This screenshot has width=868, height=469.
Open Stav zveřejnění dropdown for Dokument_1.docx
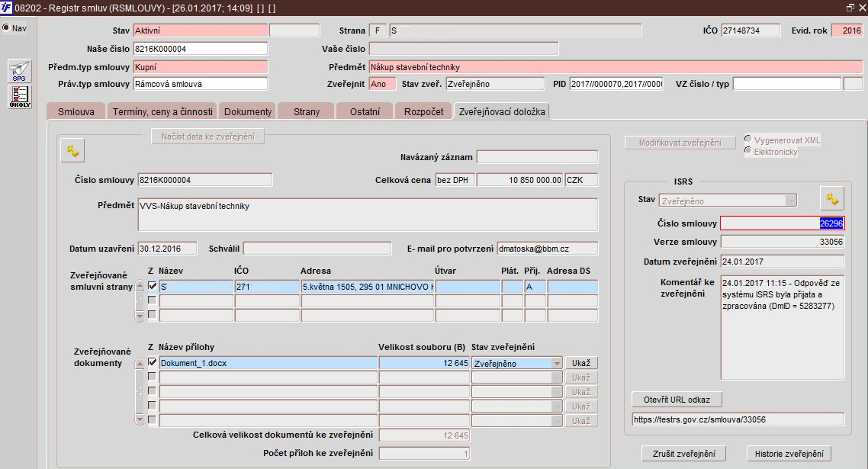point(556,363)
